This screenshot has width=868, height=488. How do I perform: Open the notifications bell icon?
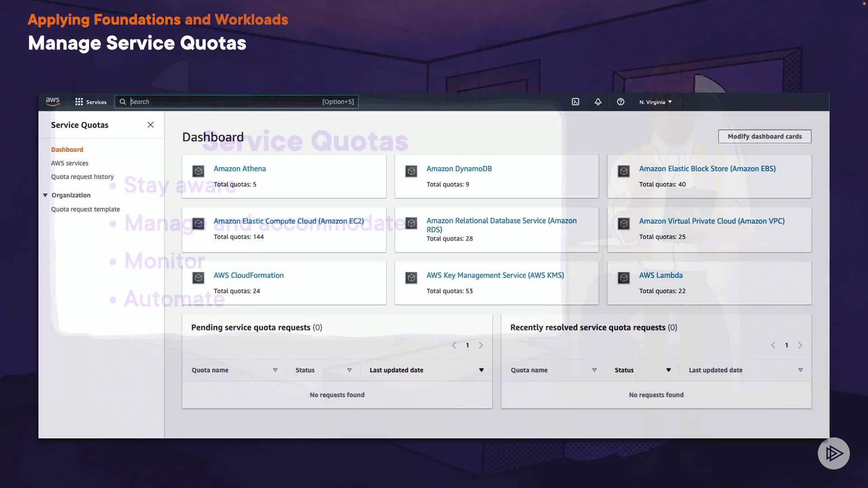pos(598,102)
